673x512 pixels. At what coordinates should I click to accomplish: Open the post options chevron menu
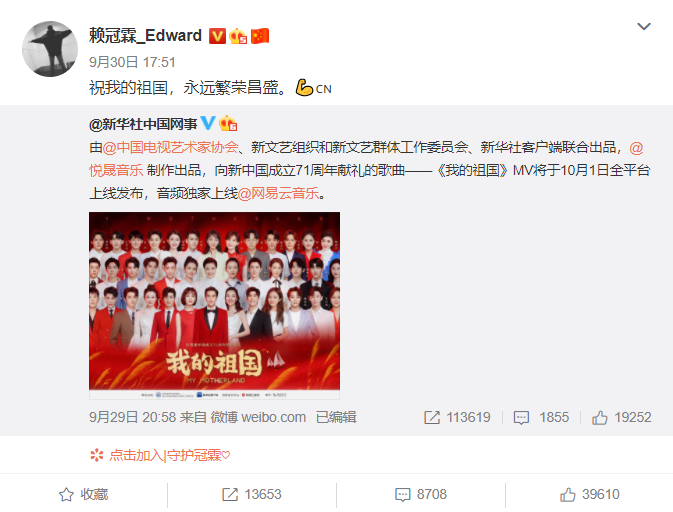tap(644, 27)
